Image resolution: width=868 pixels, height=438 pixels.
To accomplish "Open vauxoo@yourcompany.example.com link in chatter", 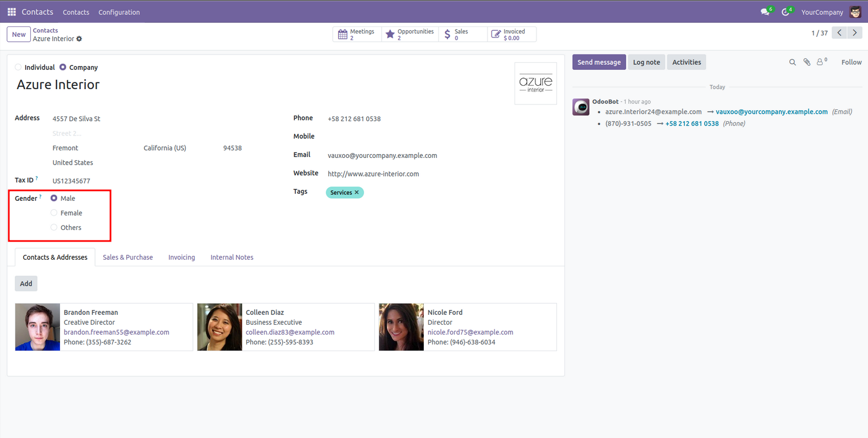I will (771, 112).
